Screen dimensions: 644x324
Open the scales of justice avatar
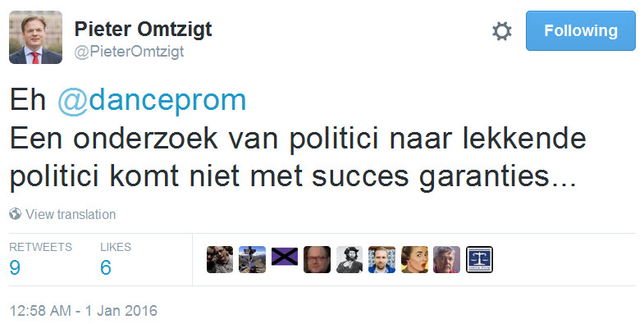point(479,259)
